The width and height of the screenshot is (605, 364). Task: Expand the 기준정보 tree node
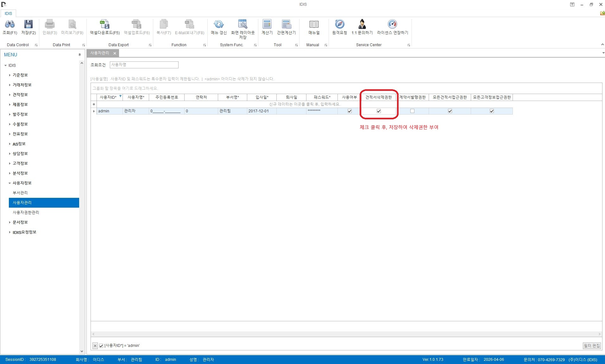(x=10, y=75)
